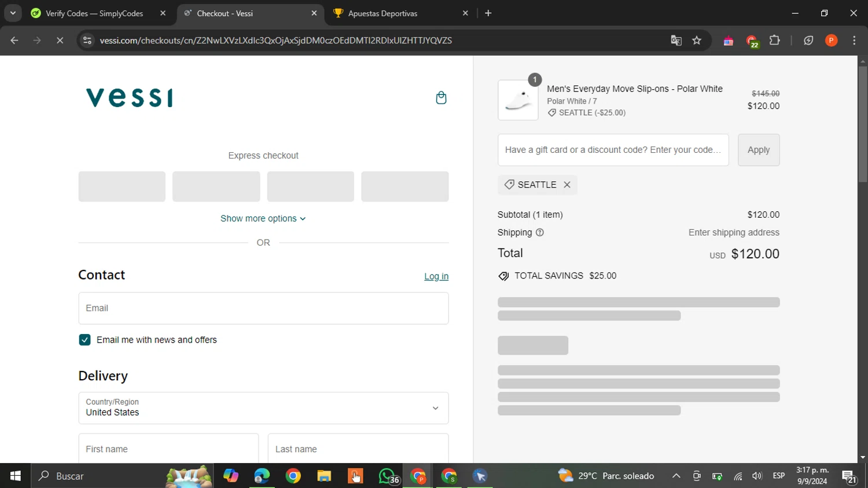Open the clock showing 3:17 p. m.
Screen dimensions: 868x488
812,476
